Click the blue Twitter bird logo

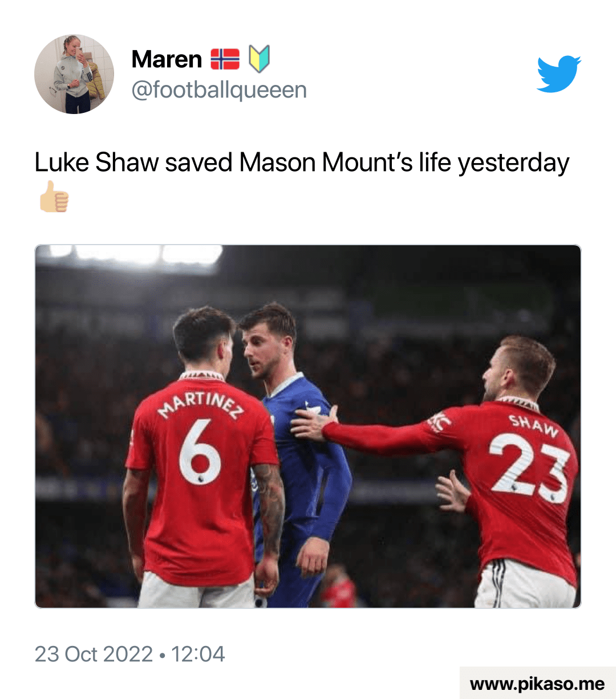(559, 74)
